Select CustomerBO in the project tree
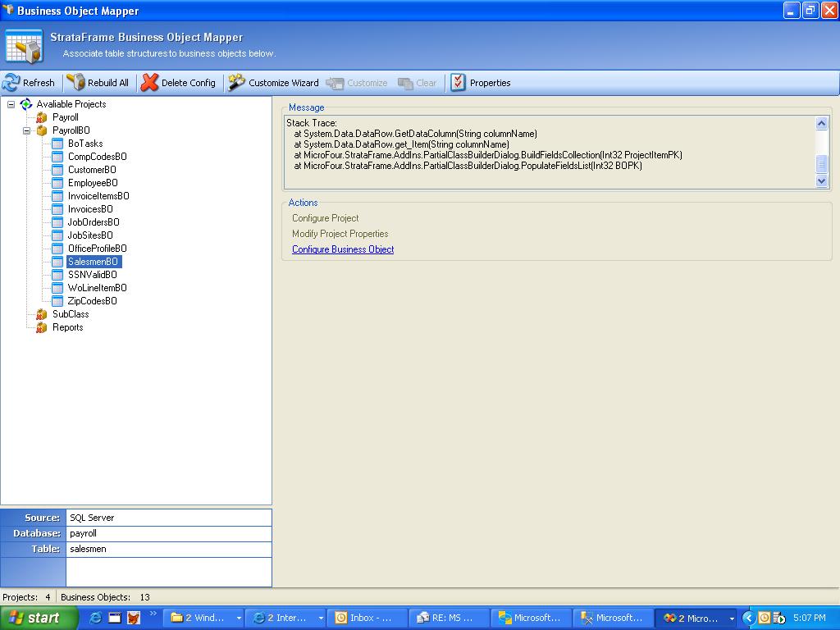The height and width of the screenshot is (630, 840). click(92, 170)
